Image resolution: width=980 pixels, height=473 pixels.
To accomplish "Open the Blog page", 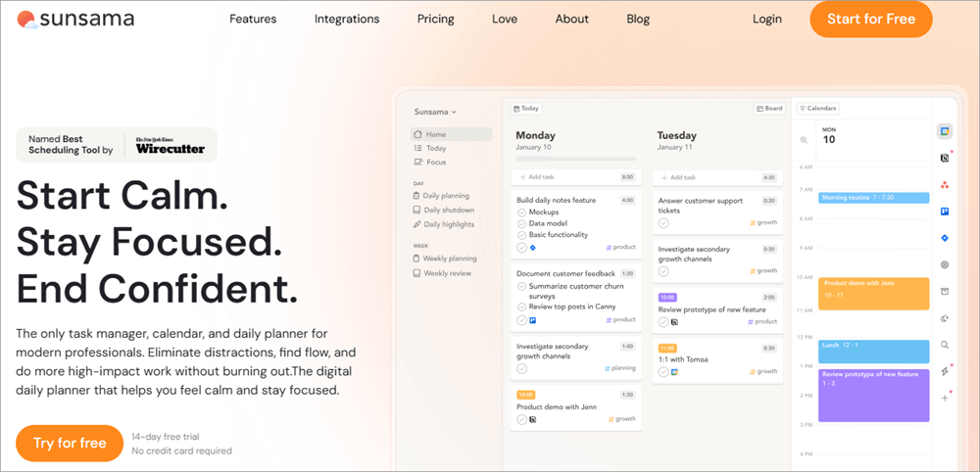I will coord(638,19).
